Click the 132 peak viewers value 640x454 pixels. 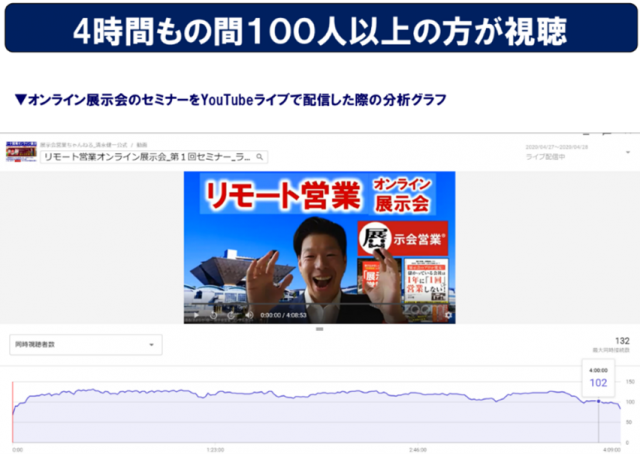click(622, 341)
